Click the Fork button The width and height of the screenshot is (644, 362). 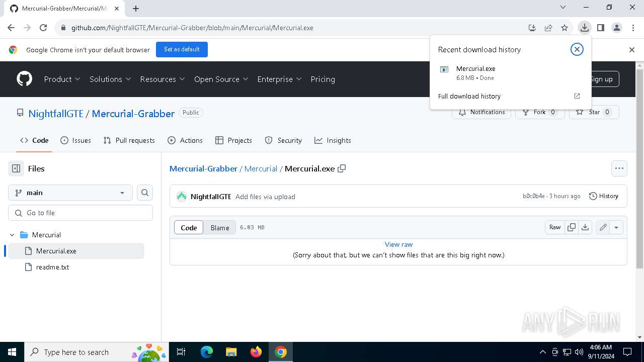tap(539, 112)
